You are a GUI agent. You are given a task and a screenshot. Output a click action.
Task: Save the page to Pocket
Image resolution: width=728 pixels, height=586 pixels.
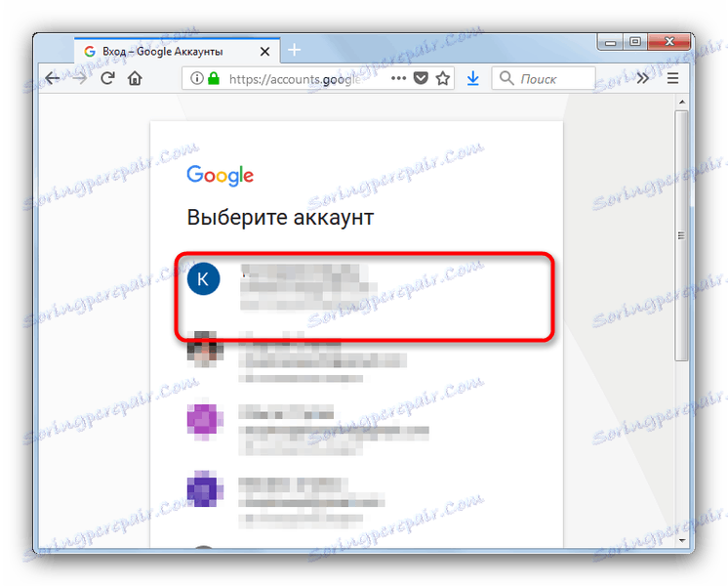coord(421,78)
